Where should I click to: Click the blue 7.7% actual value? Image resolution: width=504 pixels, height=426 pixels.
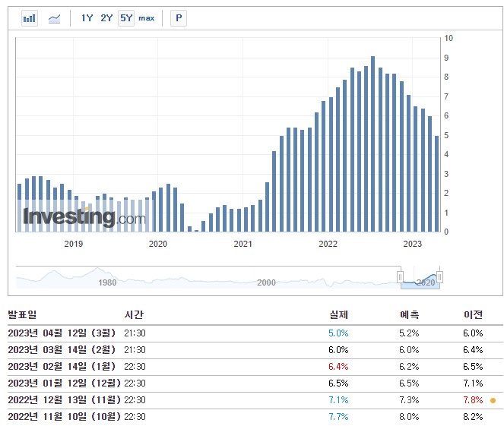[338, 417]
